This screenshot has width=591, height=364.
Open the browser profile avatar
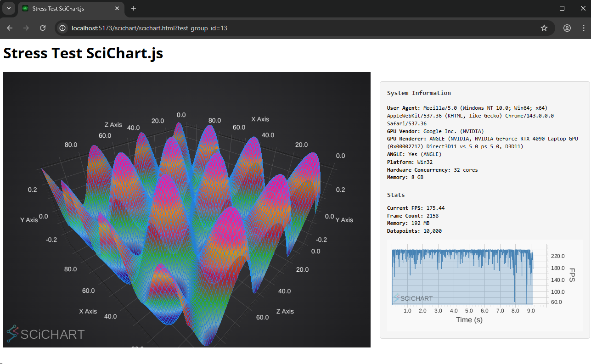point(567,28)
